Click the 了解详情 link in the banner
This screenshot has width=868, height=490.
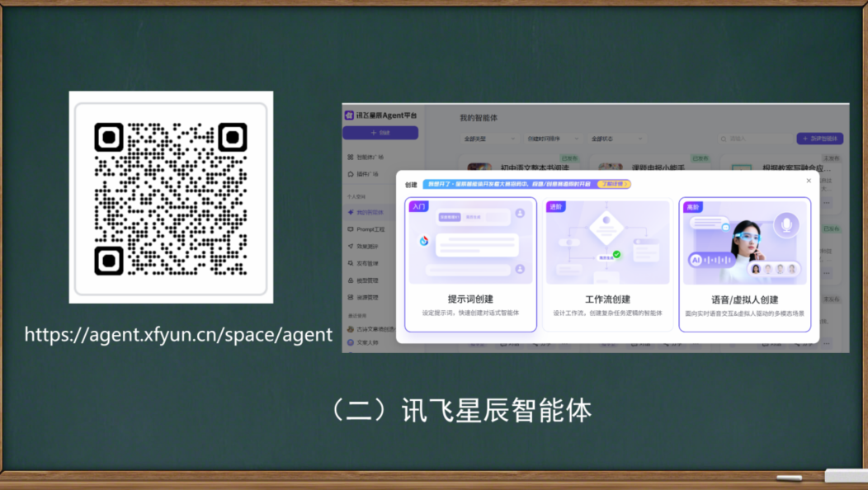(614, 184)
